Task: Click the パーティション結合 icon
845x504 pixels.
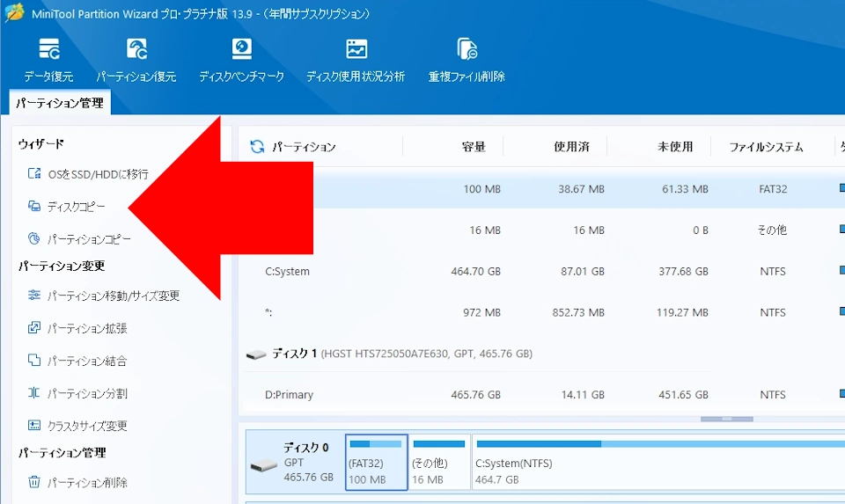Action: (x=34, y=361)
